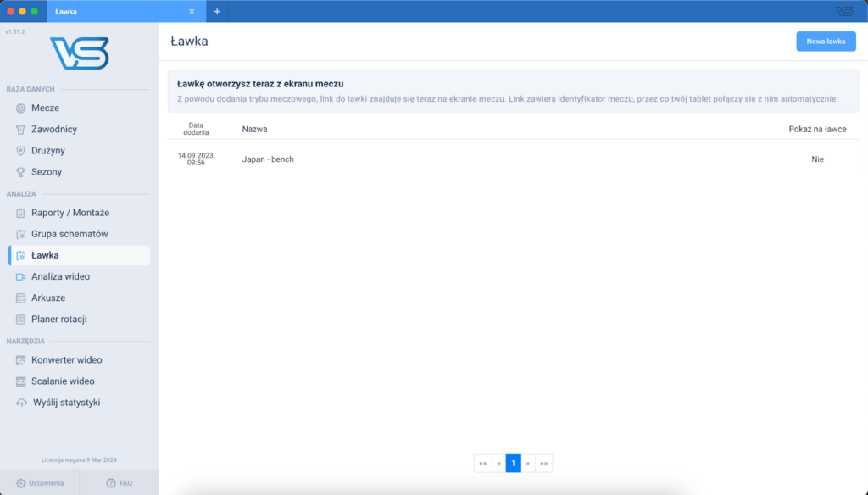
Task: Open Raporty / Montaże section
Action: 70,213
